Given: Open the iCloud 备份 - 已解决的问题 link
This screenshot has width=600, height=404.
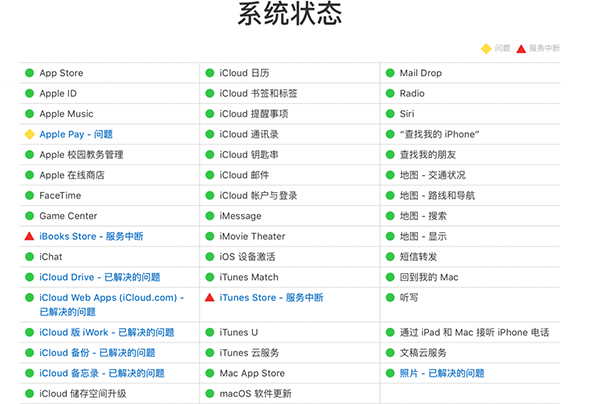Looking at the screenshot, I should tap(97, 353).
